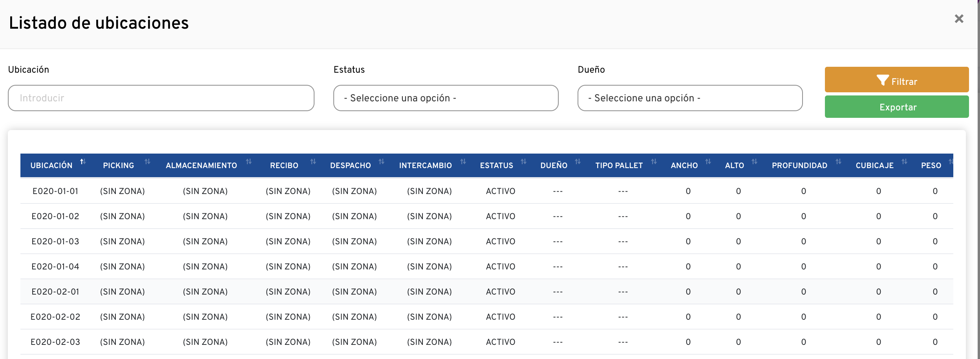The image size is (980, 359).
Task: Toggle sorting on the Despacho column icon
Action: [381, 162]
